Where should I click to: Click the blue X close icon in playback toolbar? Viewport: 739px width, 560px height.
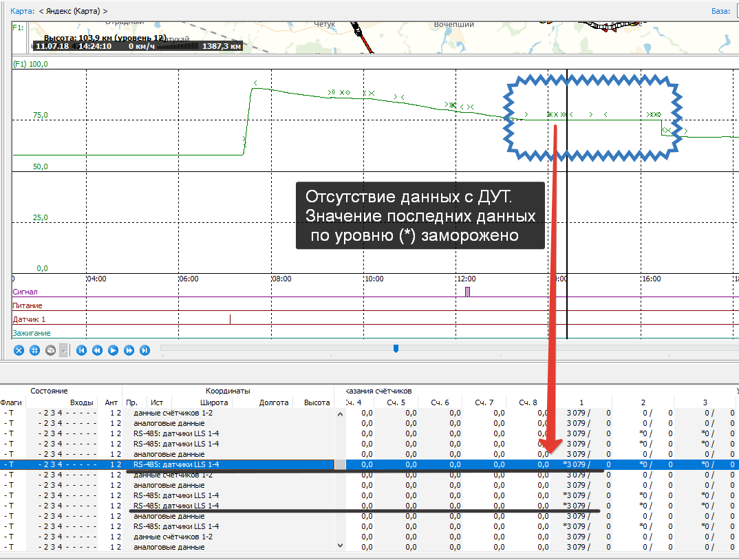pos(19,350)
